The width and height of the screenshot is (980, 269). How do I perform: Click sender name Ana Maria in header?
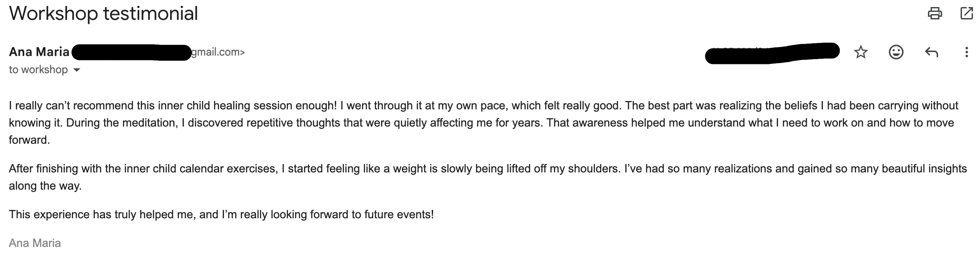pos(39,52)
